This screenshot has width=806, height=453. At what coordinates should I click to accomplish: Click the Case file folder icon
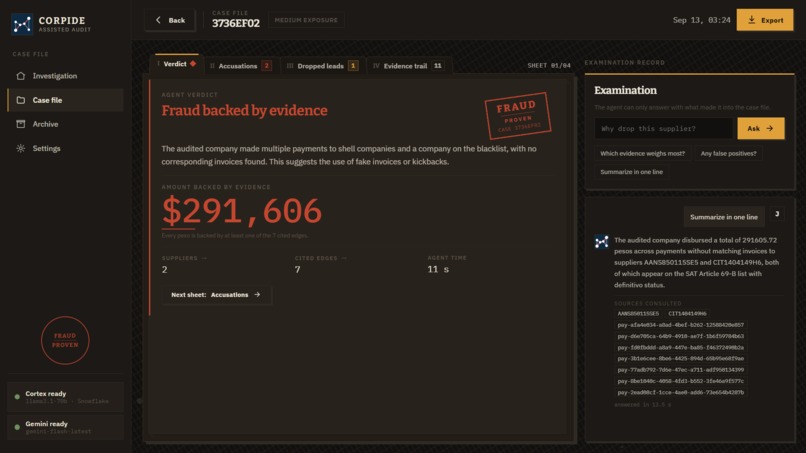(21, 100)
